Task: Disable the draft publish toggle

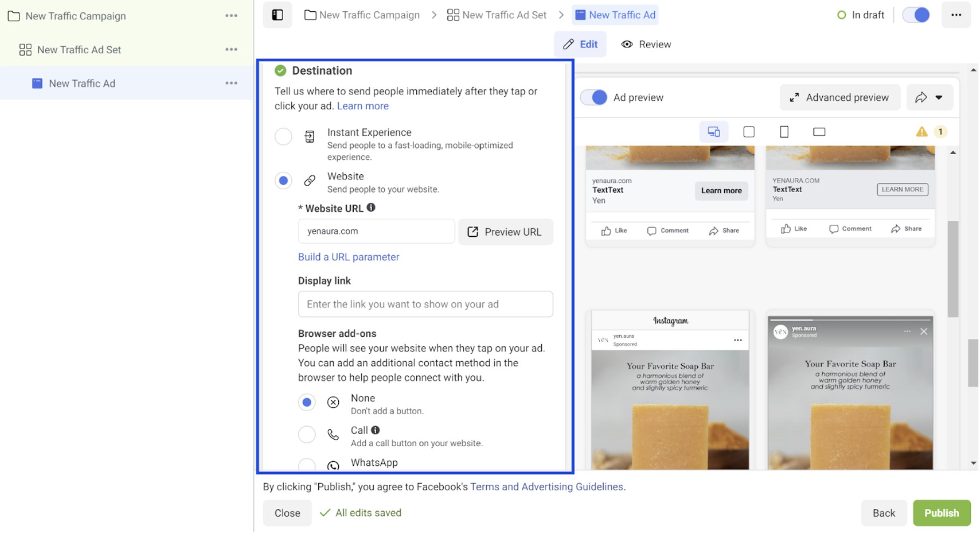Action: tap(915, 15)
